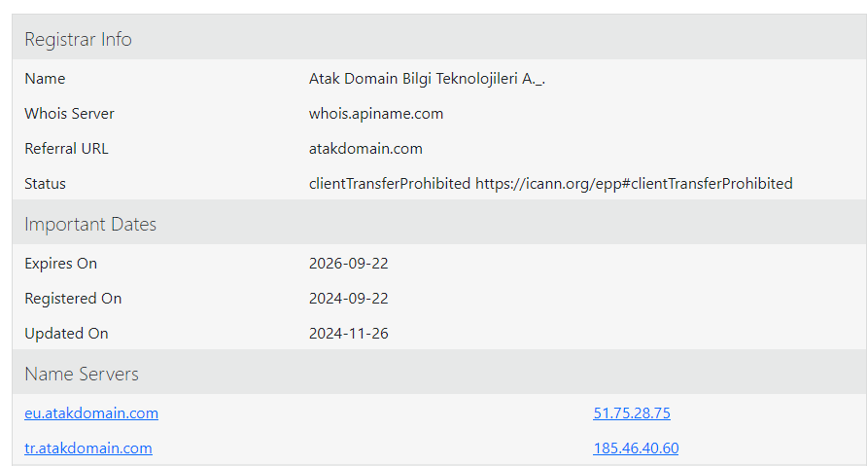This screenshot has height=466, width=868.
Task: Click the registrar name Atak Domain text
Action: pyautogui.click(x=427, y=79)
